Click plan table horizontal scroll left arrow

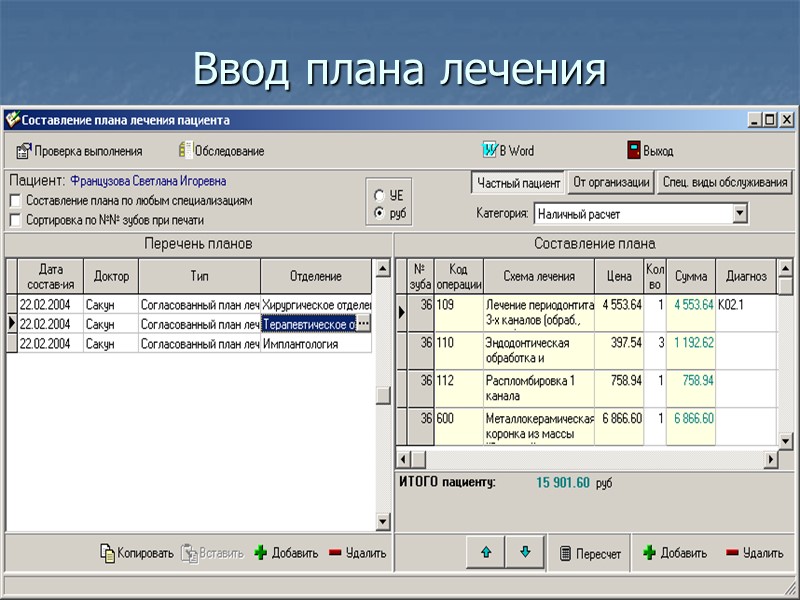point(403,459)
